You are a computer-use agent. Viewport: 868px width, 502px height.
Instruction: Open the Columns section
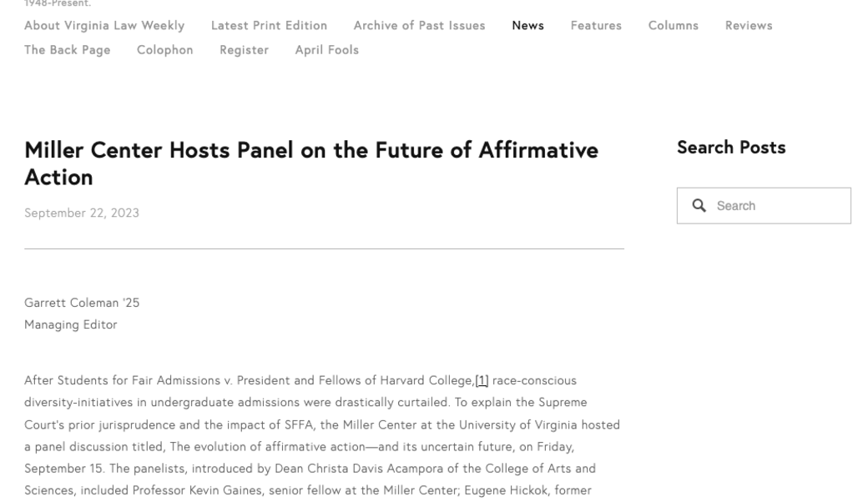pyautogui.click(x=673, y=26)
